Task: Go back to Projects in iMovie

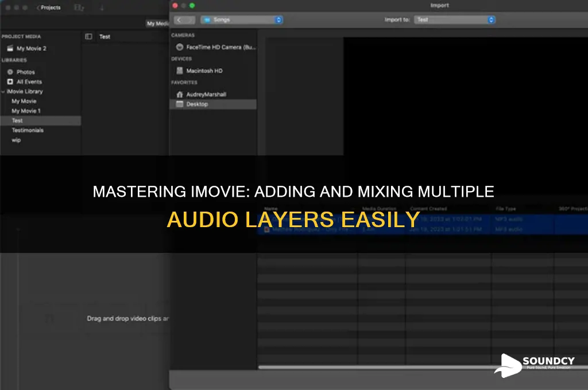Action: [x=48, y=7]
